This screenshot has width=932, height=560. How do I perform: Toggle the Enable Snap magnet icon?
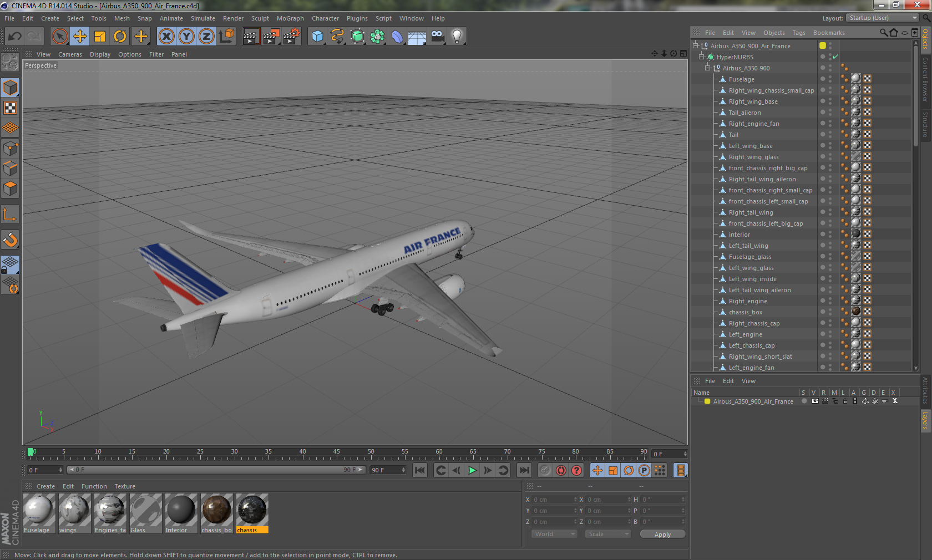11,240
